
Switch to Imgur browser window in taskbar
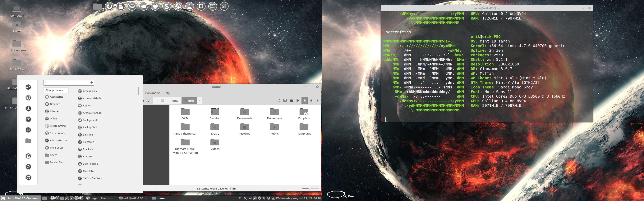[x=100, y=198]
